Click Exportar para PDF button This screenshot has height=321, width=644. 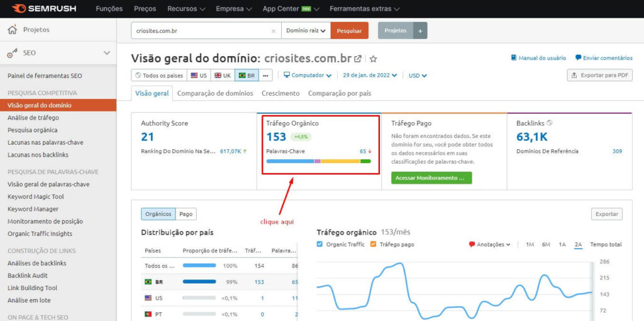(x=600, y=76)
